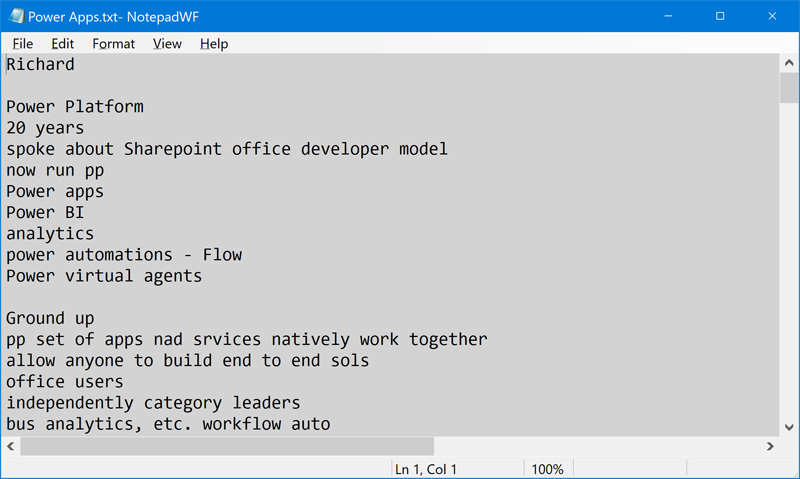
Task: Click the horizontal scrollbar thumb
Action: point(226,446)
